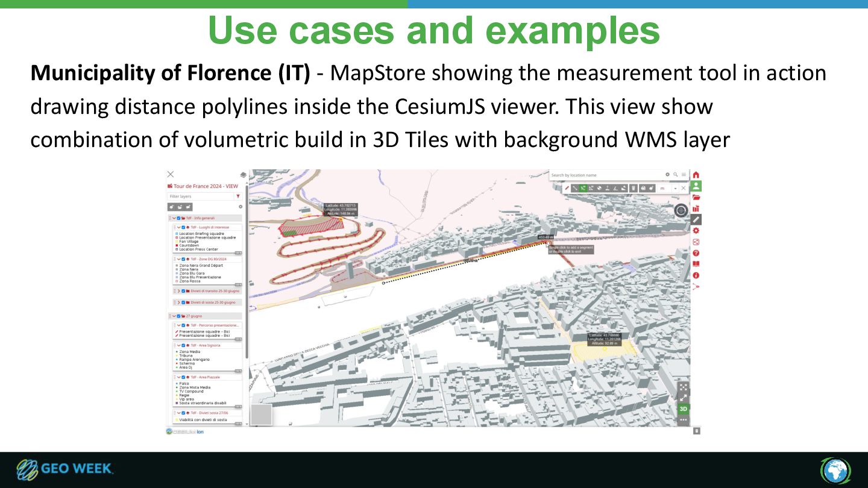Click the Filter layers input field
Image resolution: width=868 pixels, height=488 pixels.
point(200,196)
